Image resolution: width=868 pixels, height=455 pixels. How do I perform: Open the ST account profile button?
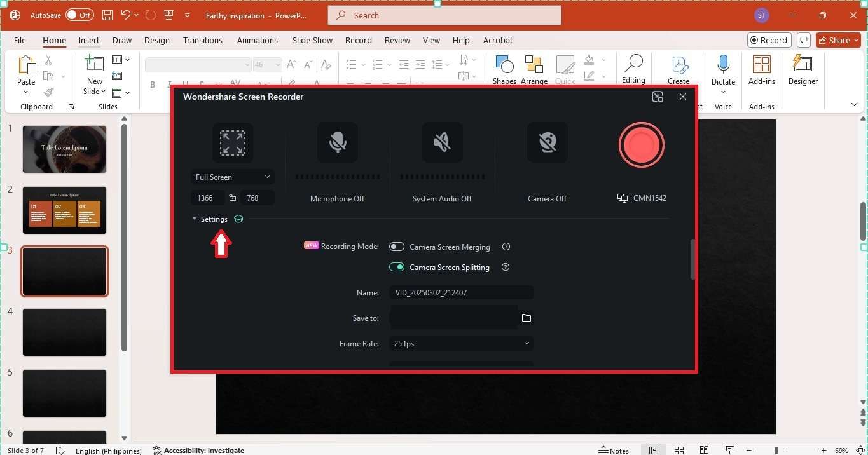click(x=762, y=15)
